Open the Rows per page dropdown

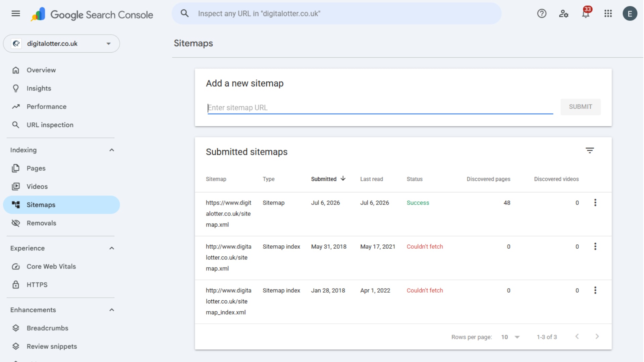tap(510, 337)
